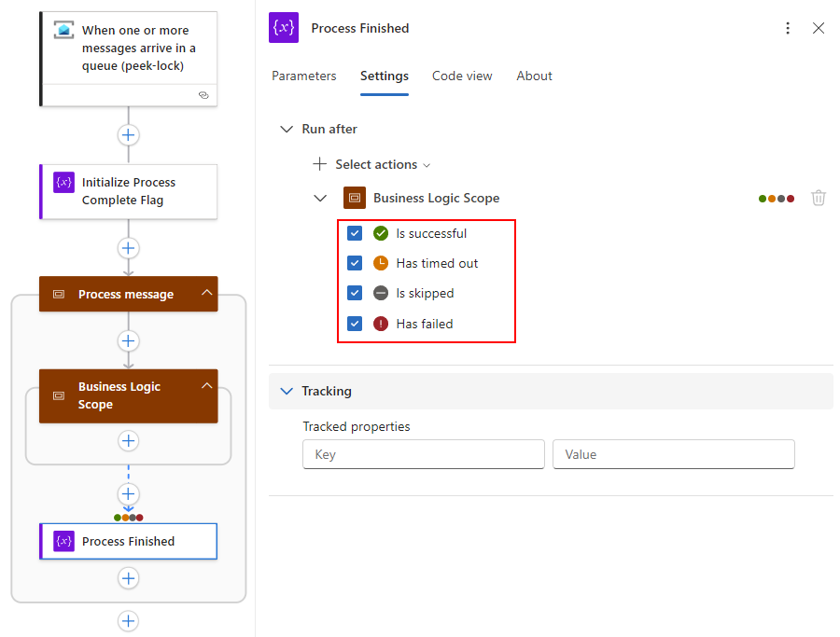The image size is (840, 637).
Task: Click the plus icon beneath Process Finished
Action: coord(129,578)
